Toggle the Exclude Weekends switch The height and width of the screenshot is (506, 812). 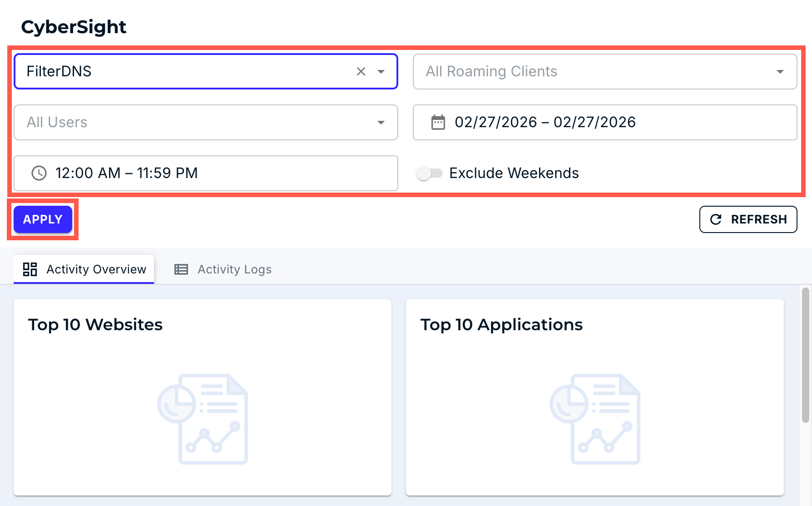click(429, 173)
